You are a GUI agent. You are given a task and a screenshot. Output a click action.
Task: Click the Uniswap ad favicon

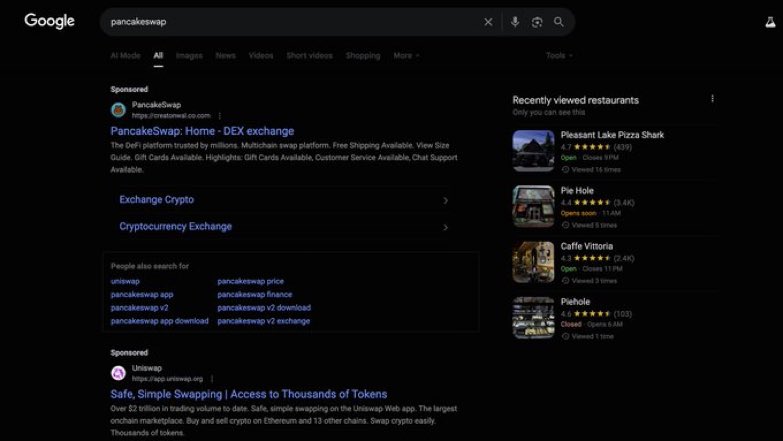(x=118, y=373)
